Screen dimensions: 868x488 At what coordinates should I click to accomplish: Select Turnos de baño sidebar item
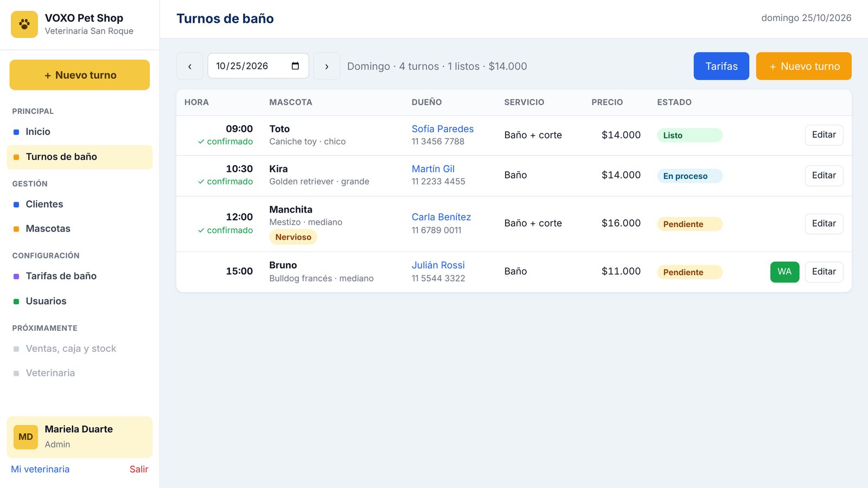80,157
